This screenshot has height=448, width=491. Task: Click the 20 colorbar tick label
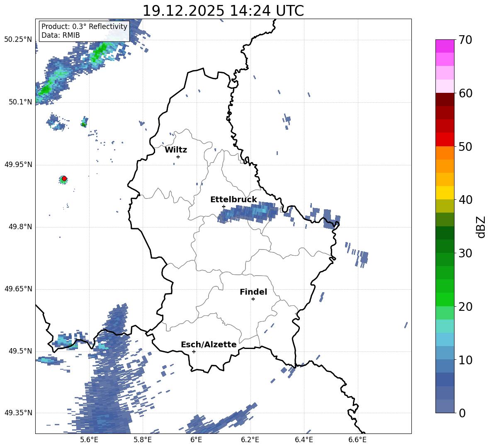pos(465,307)
